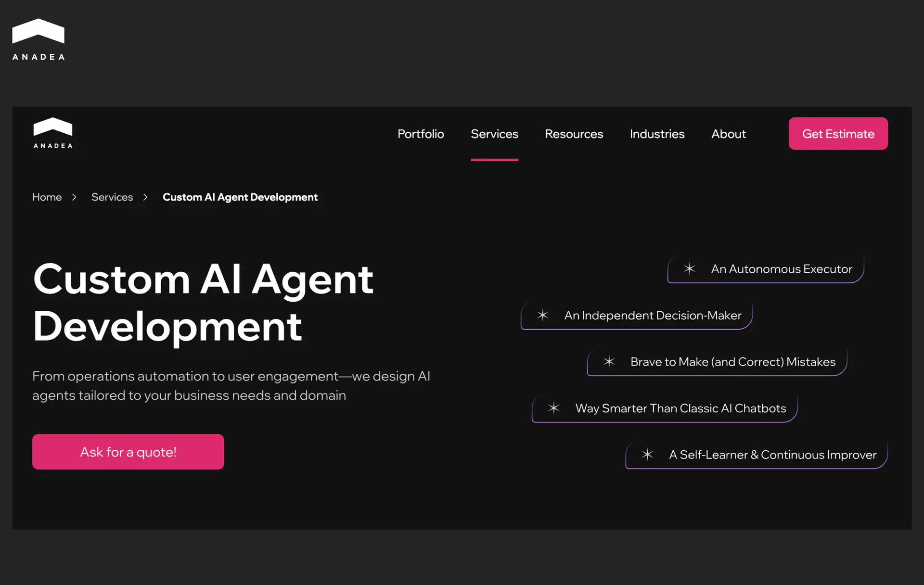This screenshot has width=924, height=585.
Task: Open the Services navigation item
Action: click(x=494, y=134)
